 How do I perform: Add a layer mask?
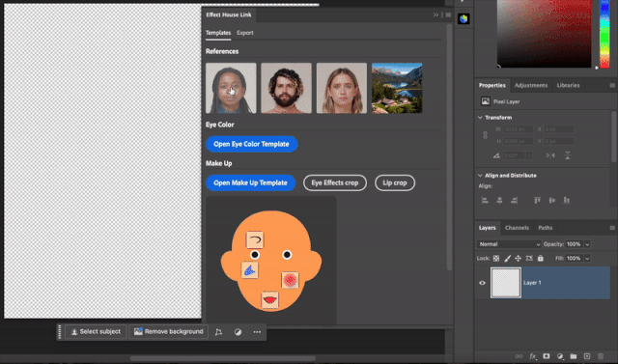click(x=547, y=356)
